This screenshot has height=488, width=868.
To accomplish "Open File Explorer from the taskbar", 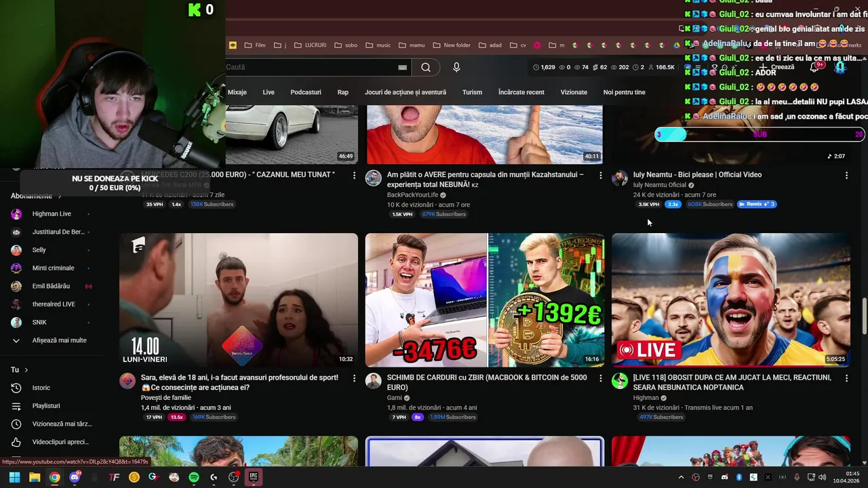I will coord(35,477).
